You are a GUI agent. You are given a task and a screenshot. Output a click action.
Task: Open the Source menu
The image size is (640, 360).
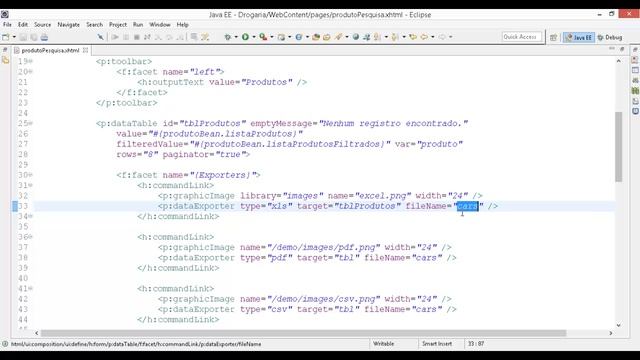coord(42,24)
